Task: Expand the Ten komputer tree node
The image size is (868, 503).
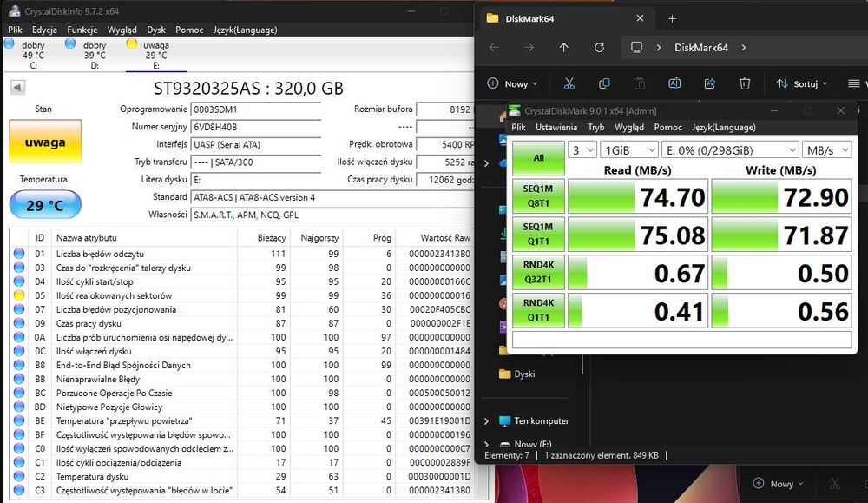Action: click(487, 421)
